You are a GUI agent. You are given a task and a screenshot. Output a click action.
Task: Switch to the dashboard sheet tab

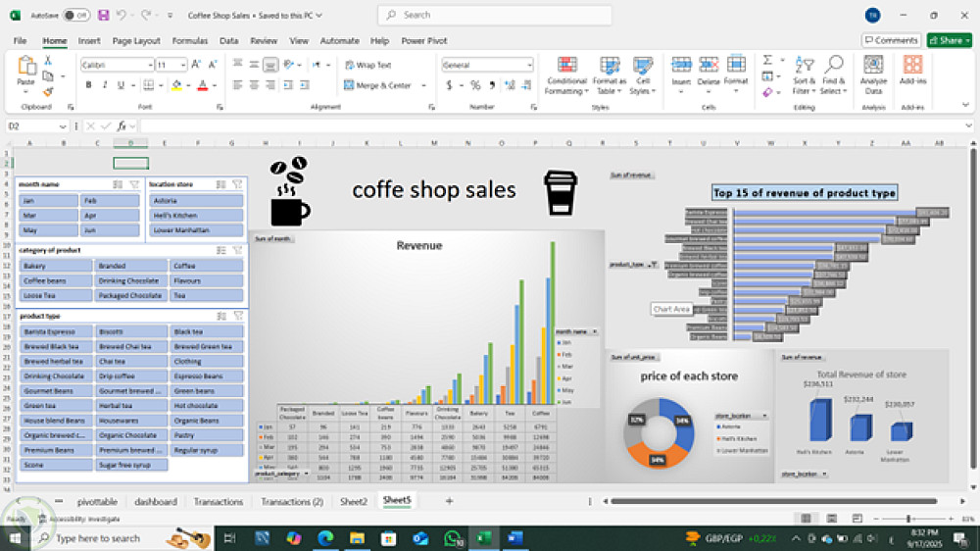click(155, 501)
